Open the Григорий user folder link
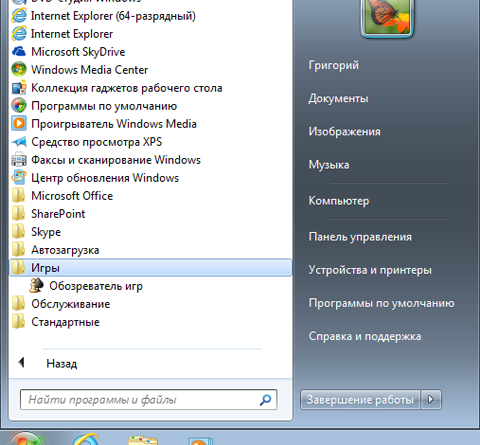Viewport: 480px width, 445px height. click(x=334, y=65)
